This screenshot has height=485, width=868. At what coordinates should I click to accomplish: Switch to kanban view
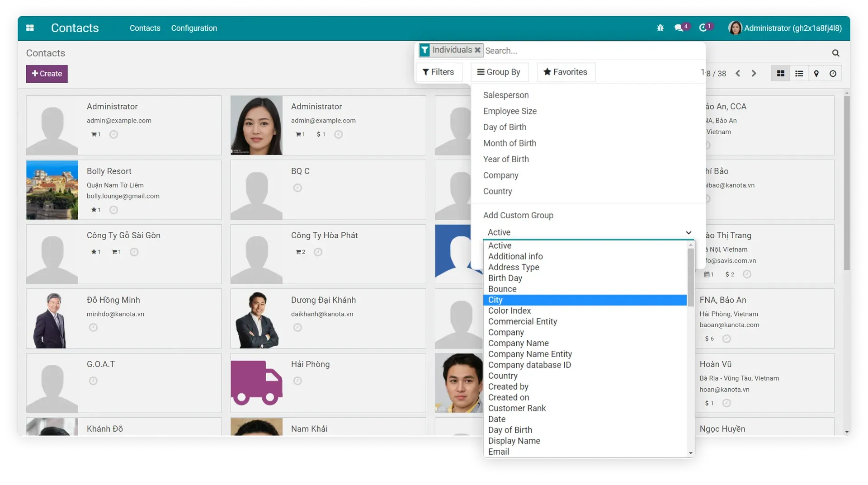pos(780,73)
